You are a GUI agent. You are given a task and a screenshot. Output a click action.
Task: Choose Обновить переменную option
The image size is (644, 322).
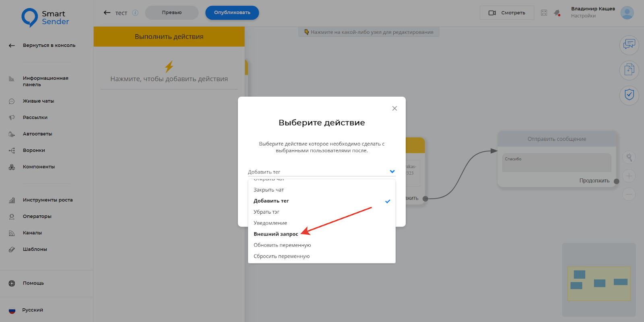tap(282, 245)
